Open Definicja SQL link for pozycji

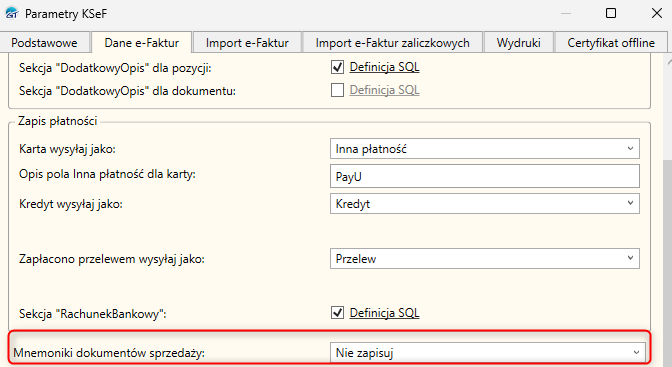click(x=384, y=67)
